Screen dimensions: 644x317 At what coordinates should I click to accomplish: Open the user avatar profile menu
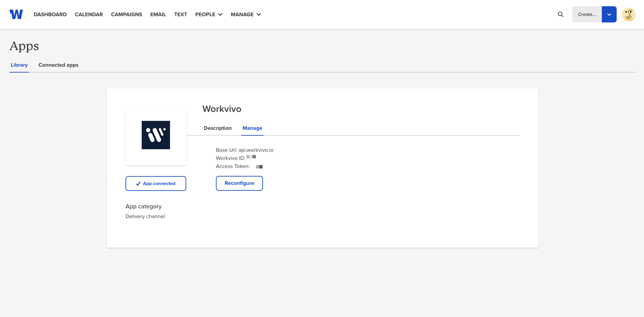[628, 14]
